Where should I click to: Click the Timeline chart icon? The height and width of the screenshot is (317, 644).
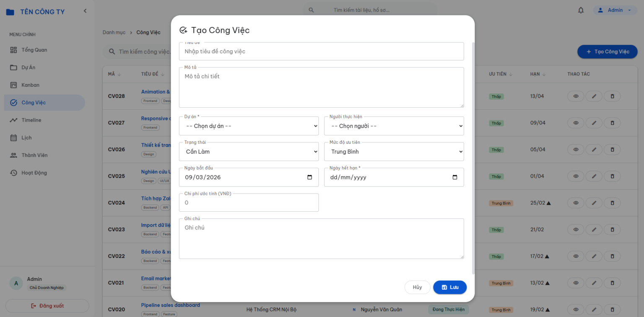pyautogui.click(x=13, y=120)
